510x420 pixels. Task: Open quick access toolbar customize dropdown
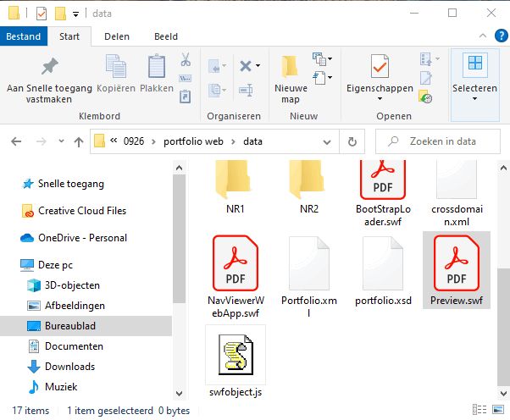(x=75, y=14)
